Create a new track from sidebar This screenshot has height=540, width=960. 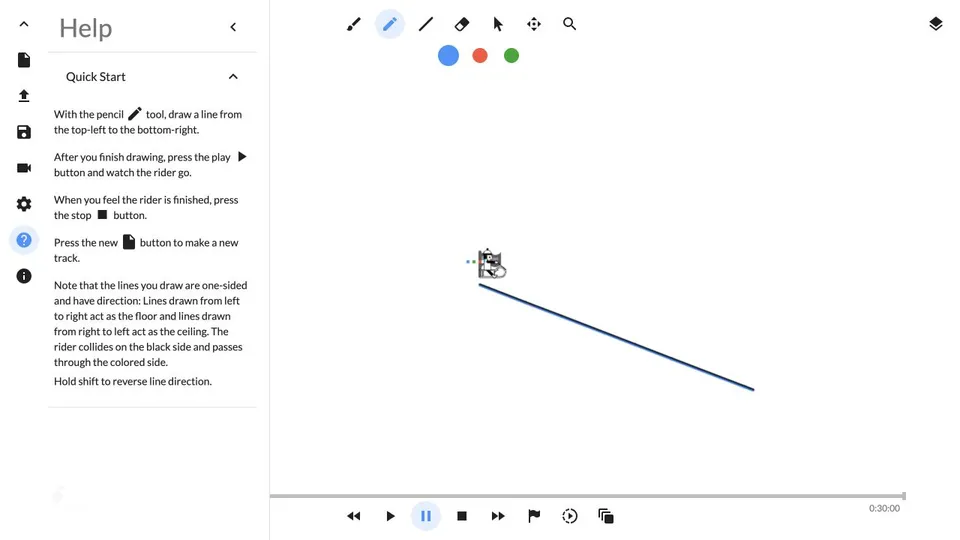[x=24, y=60]
